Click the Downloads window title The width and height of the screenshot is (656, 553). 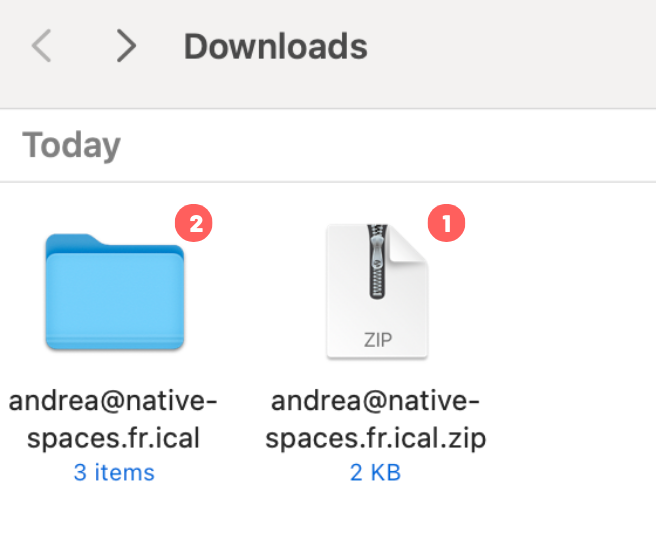(x=275, y=46)
